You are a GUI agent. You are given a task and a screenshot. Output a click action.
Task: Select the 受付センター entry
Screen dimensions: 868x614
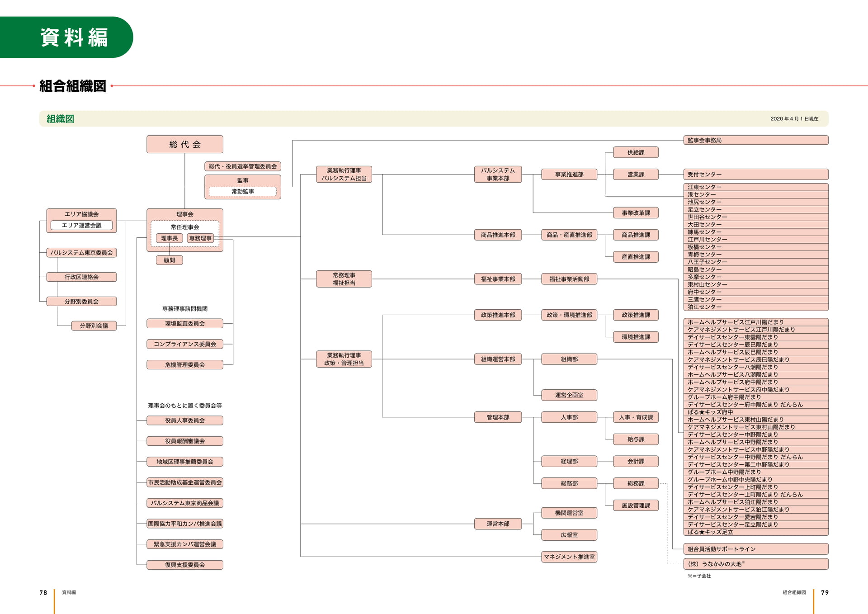pyautogui.click(x=756, y=174)
